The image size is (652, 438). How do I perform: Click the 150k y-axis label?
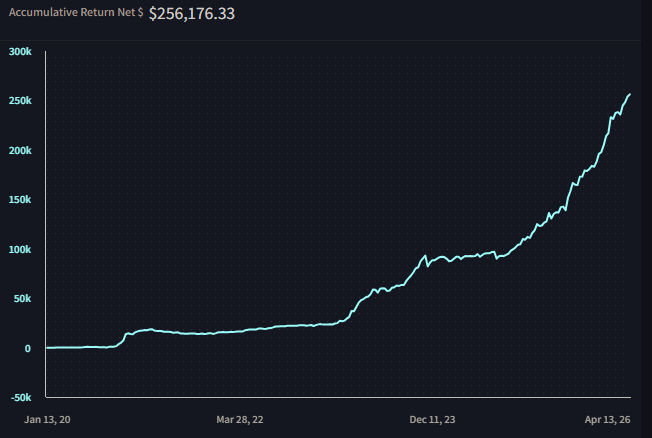pos(20,200)
